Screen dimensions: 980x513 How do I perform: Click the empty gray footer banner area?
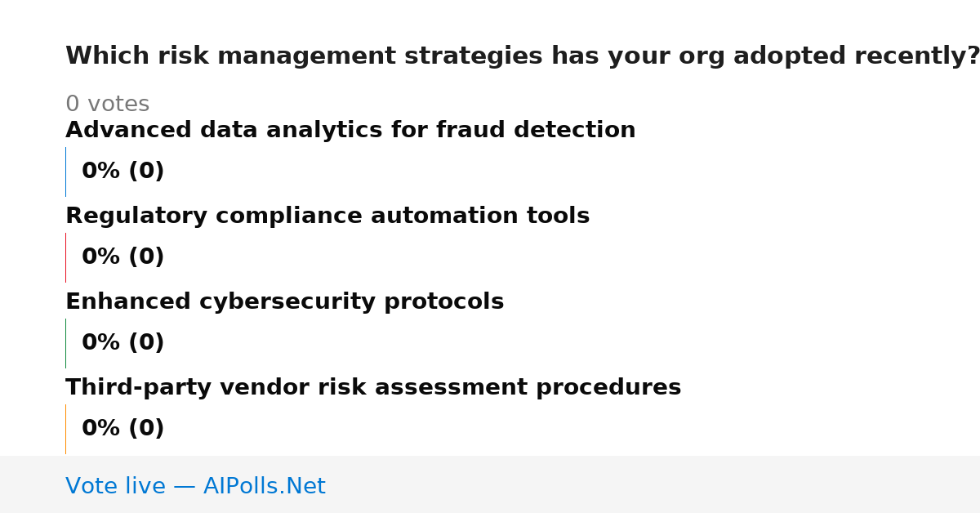(653, 484)
